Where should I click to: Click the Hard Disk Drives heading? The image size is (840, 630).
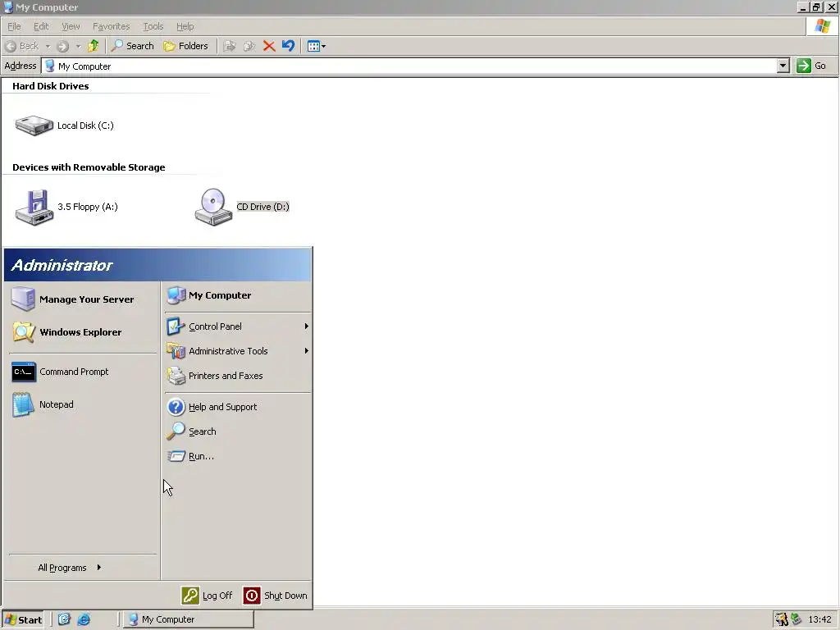coord(50,85)
